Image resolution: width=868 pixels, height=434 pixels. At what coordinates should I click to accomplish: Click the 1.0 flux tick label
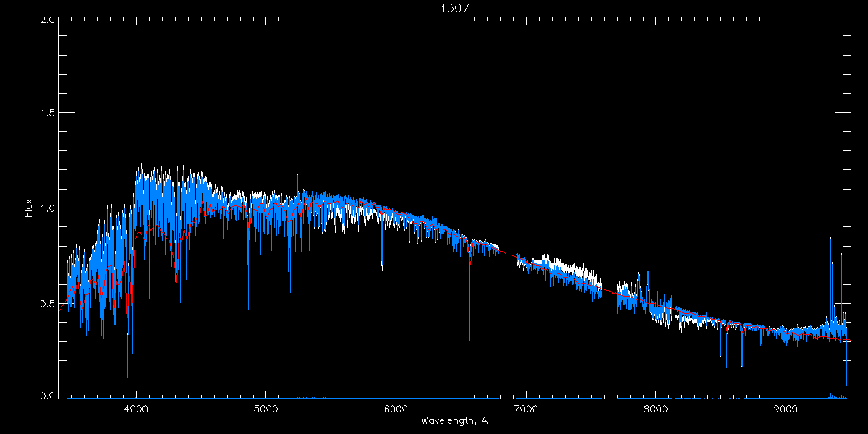[x=46, y=208]
